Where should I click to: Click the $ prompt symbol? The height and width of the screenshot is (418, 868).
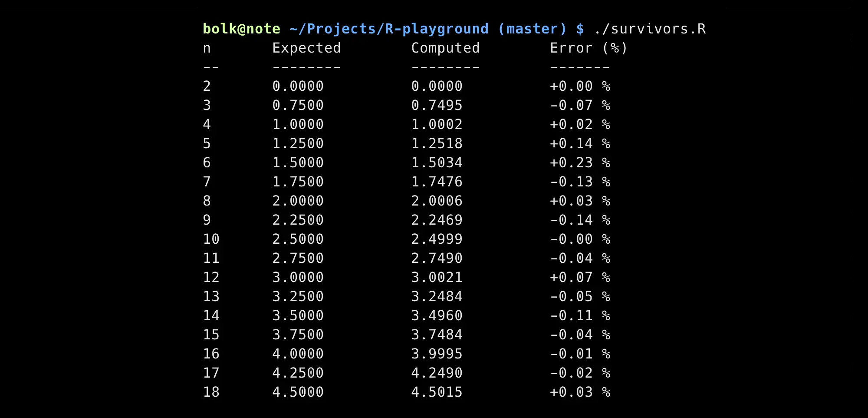(x=580, y=29)
